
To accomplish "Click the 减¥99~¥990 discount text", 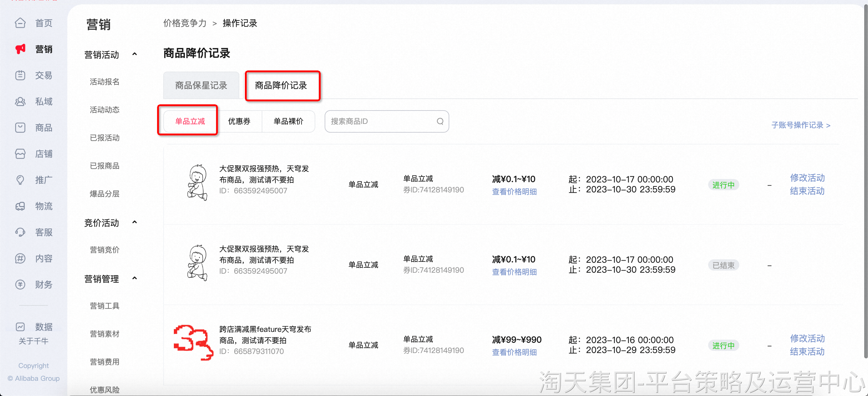I will 517,340.
